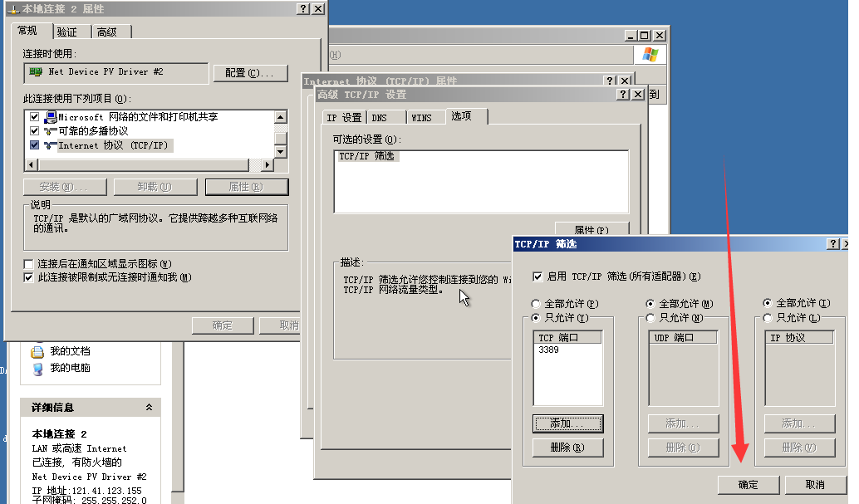The image size is (859, 504).
Task: Click the help question mark in TCP/IP 筛选 title bar
Action: pos(833,244)
